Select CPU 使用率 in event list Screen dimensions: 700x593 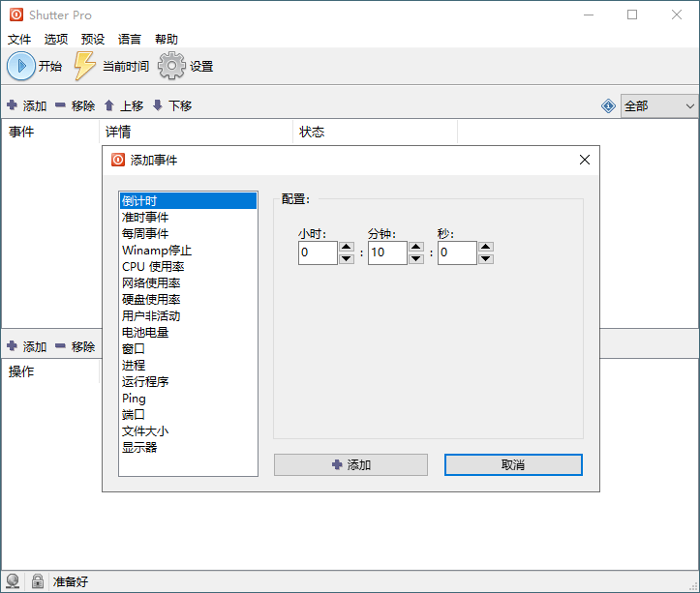(153, 266)
